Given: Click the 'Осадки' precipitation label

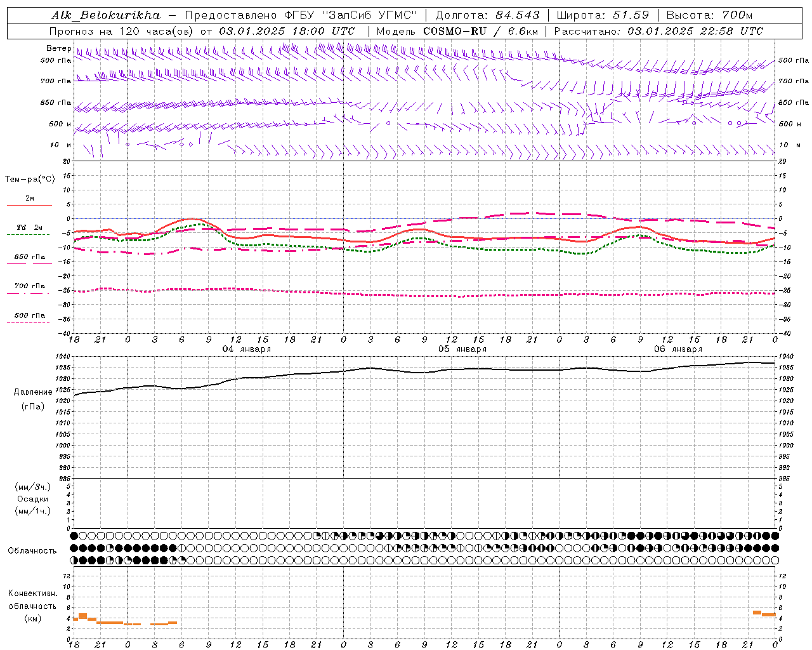Looking at the screenshot, I should (33, 499).
